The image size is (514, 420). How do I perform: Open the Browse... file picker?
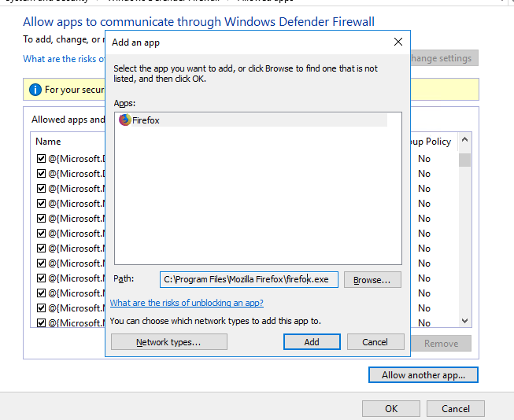[x=372, y=280]
